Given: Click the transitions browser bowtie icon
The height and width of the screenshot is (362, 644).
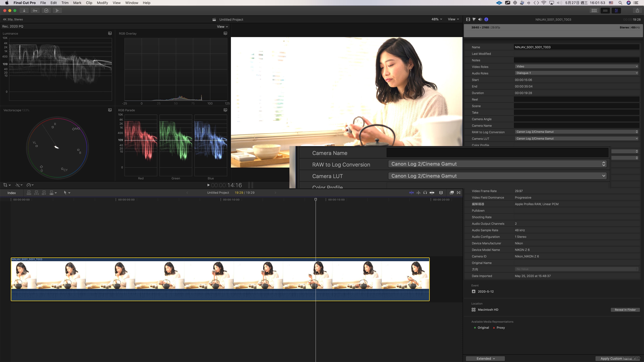Looking at the screenshot, I should coord(458,193).
